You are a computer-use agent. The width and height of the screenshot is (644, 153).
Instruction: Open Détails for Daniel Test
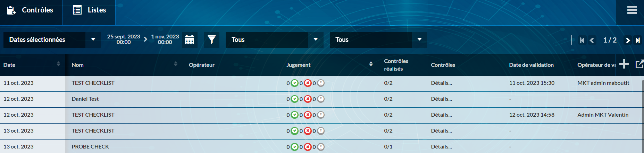tap(441, 99)
